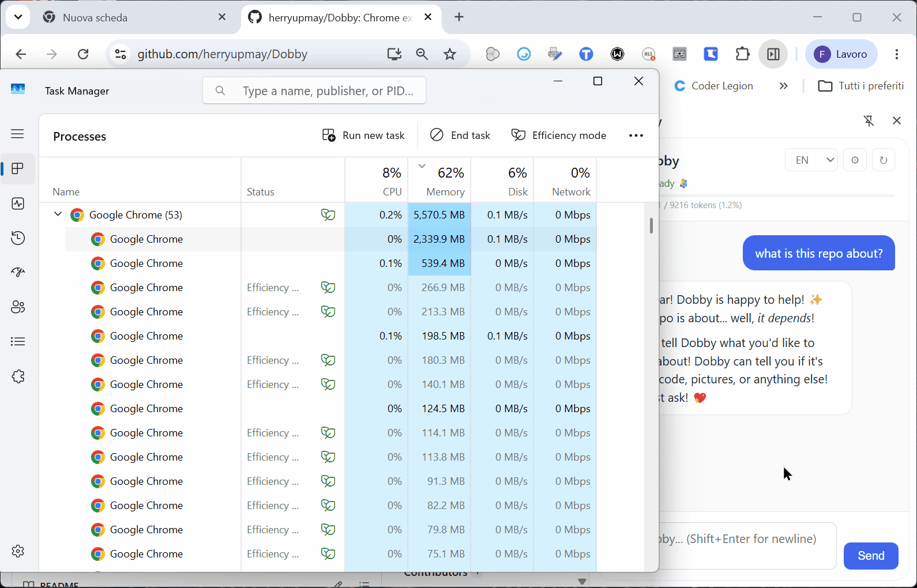Image resolution: width=917 pixels, height=588 pixels.
Task: Click the "what is this repo about?" message
Action: coord(819,253)
